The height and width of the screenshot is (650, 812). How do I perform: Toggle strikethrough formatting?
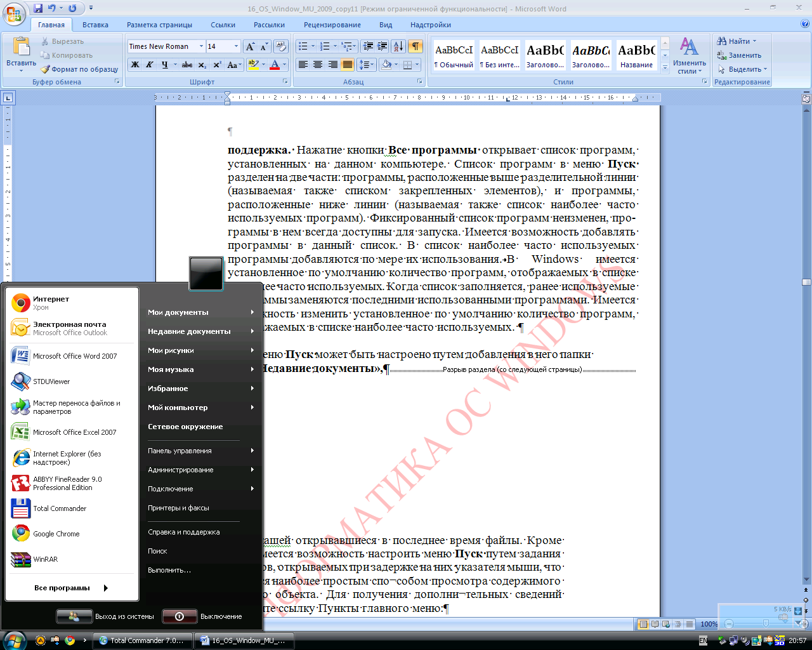click(x=187, y=65)
